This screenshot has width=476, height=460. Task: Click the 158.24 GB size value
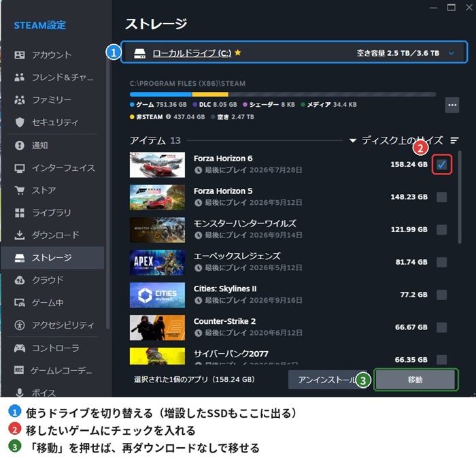[x=409, y=165]
